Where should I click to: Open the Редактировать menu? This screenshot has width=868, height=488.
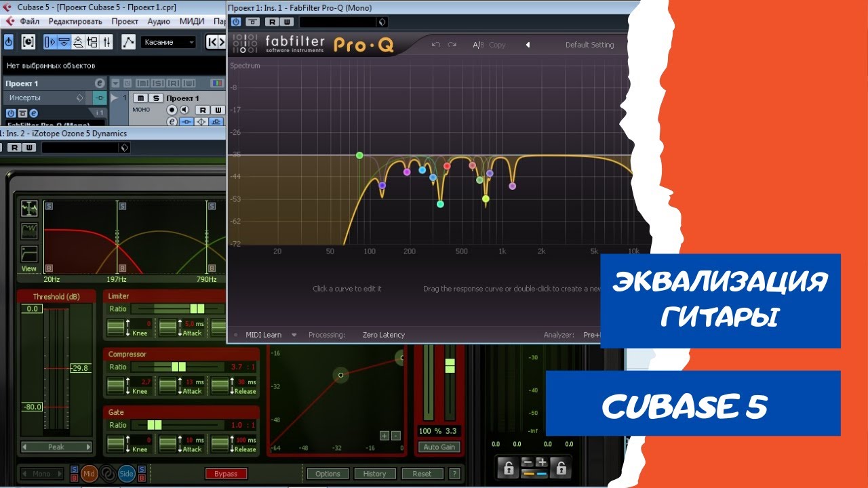pyautogui.click(x=75, y=21)
